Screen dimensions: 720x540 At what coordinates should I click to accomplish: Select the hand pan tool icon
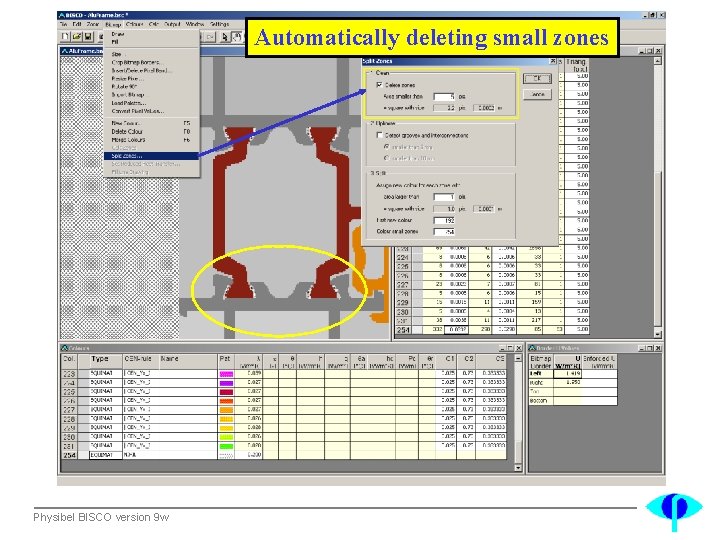pyautogui.click(x=236, y=37)
